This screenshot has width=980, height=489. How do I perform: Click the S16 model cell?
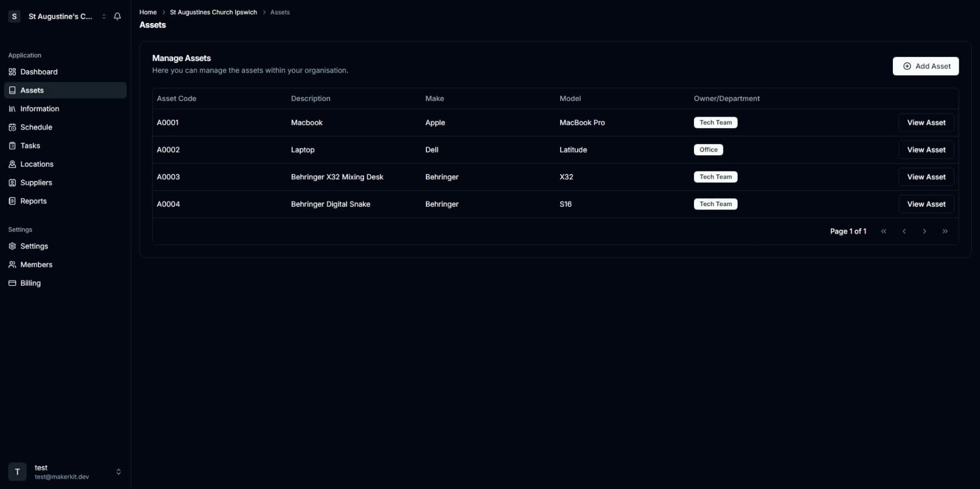tap(566, 204)
